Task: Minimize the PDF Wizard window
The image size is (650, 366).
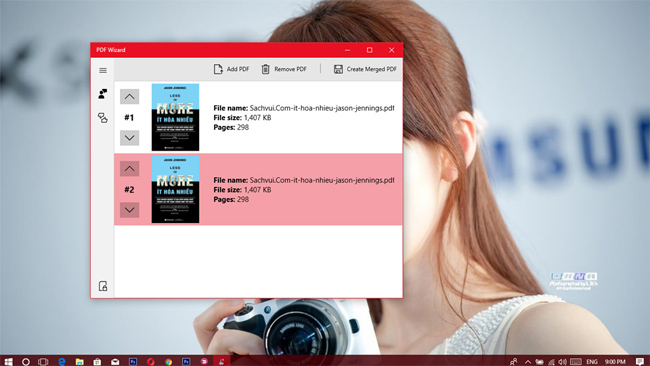Action: click(347, 50)
